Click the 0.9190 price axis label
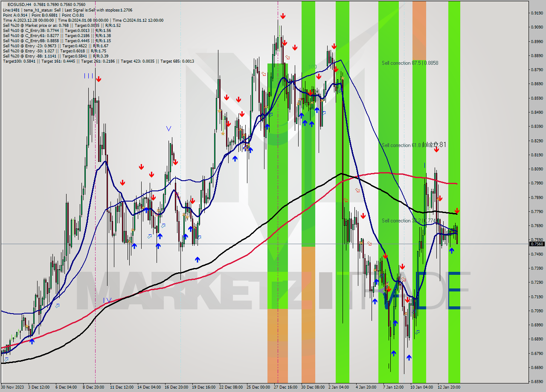The height and width of the screenshot is (392, 546). pyautogui.click(x=537, y=13)
